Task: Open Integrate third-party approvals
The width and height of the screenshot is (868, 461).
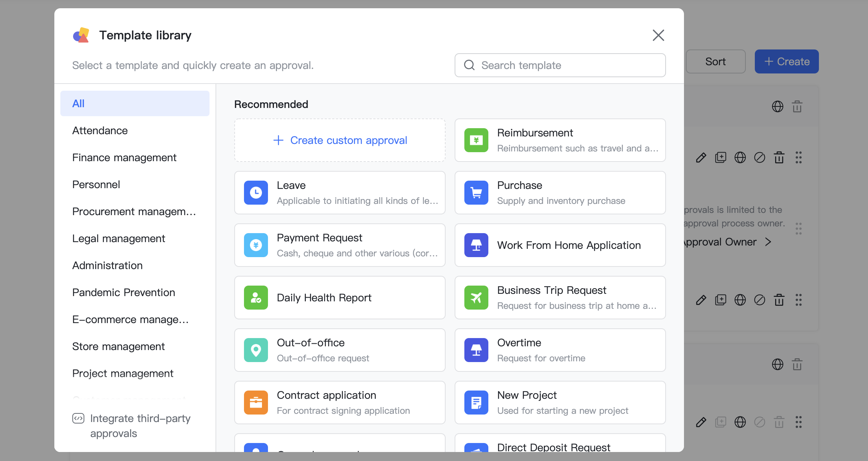Action: point(140,425)
